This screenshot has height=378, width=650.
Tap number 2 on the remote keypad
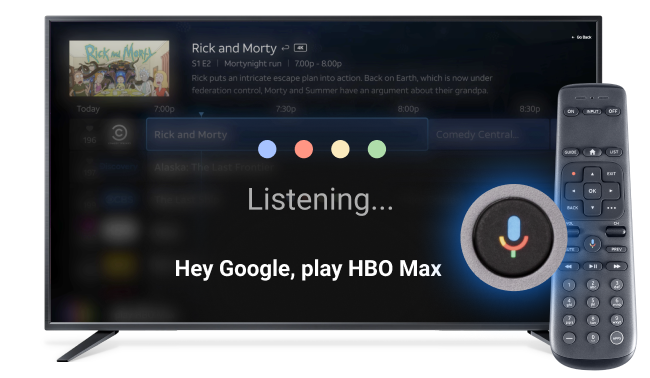pos(593,285)
